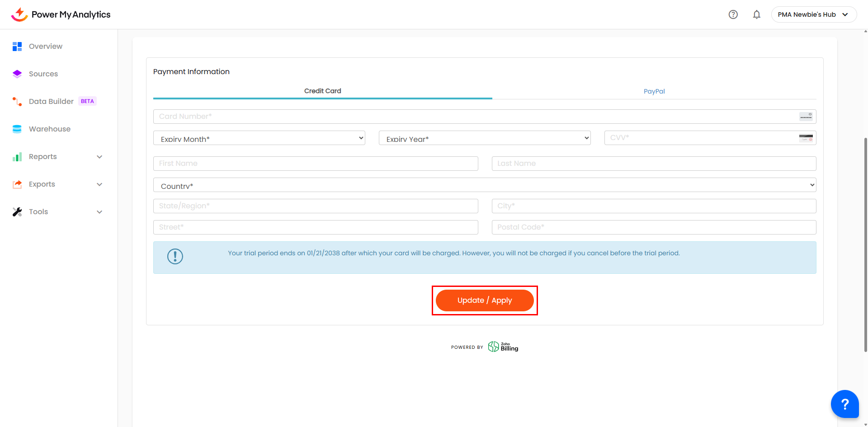Open the Expiry Month dropdown
868x427 pixels.
coord(259,138)
